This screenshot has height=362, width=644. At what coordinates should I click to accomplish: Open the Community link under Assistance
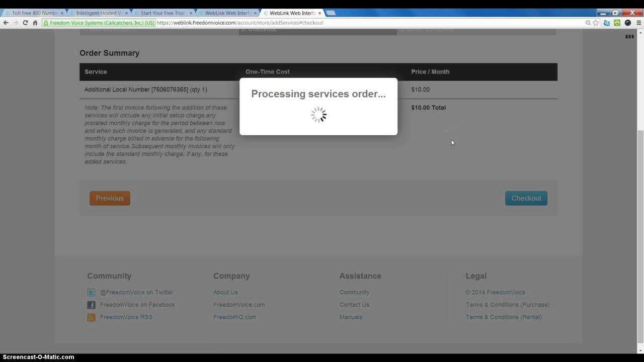tap(354, 292)
